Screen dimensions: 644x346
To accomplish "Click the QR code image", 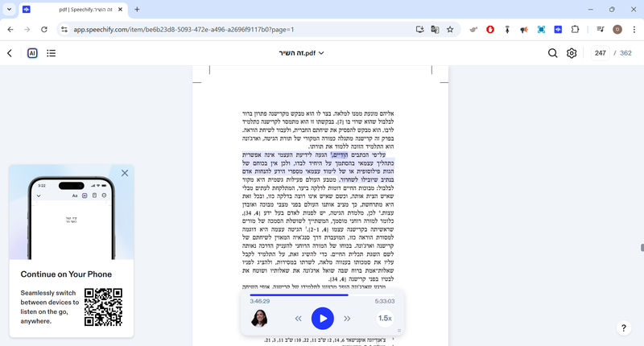I will pyautogui.click(x=103, y=307).
